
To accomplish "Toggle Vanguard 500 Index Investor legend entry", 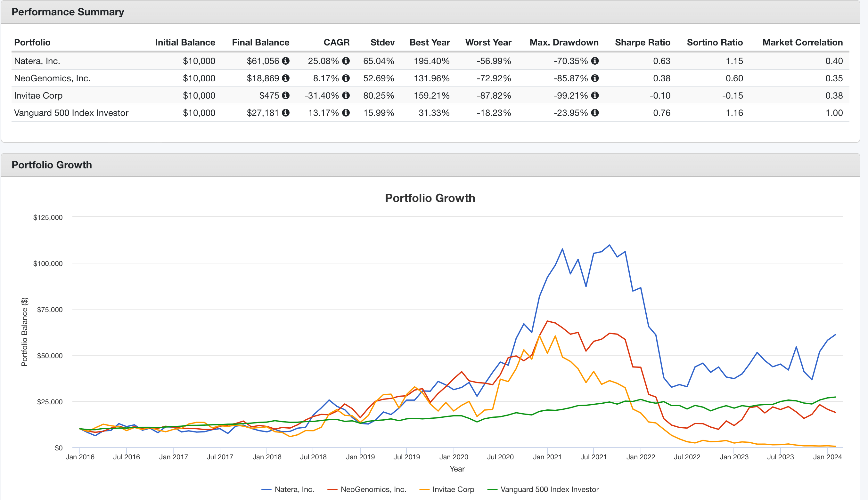I will [549, 489].
